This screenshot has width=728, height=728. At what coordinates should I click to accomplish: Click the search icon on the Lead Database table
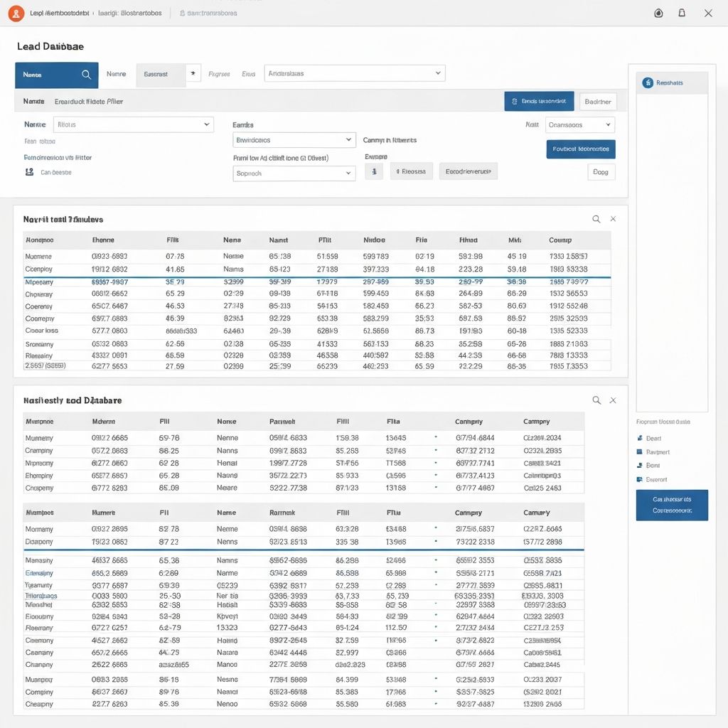pyautogui.click(x=596, y=400)
